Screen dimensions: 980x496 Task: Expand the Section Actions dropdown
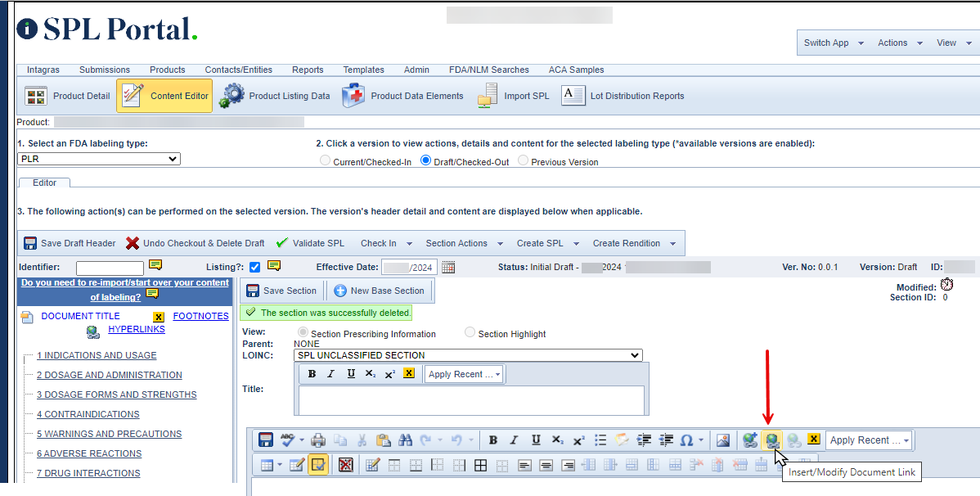500,244
